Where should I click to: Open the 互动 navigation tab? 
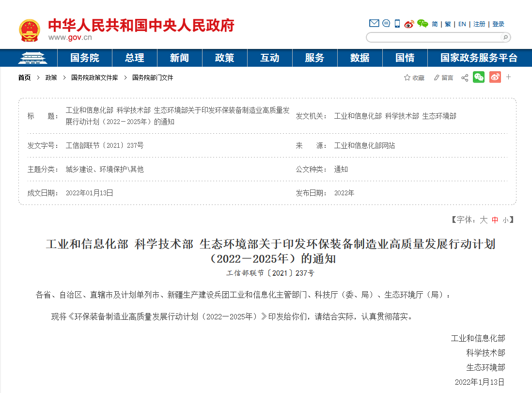point(270,58)
